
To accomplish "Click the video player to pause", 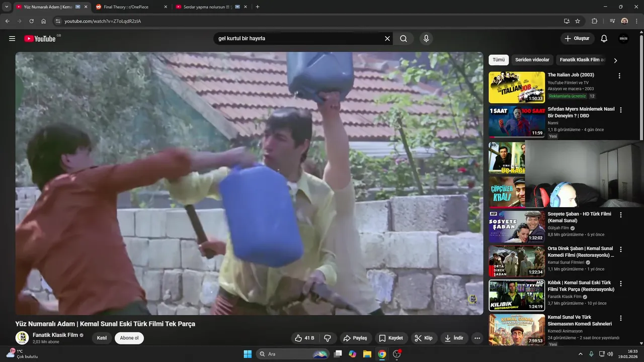I will coord(249,184).
